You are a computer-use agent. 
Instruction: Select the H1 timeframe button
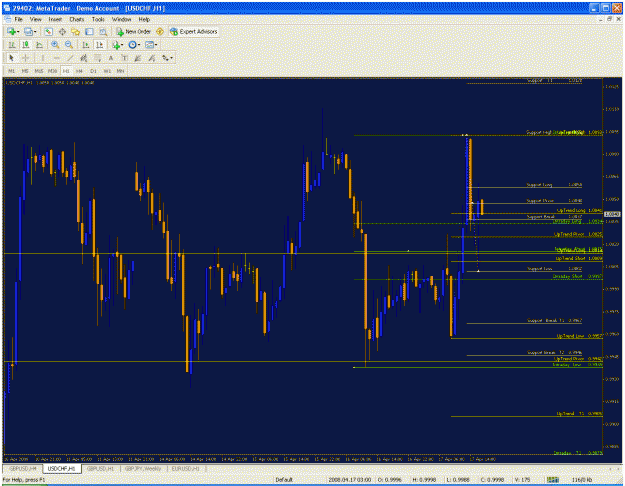[66, 71]
